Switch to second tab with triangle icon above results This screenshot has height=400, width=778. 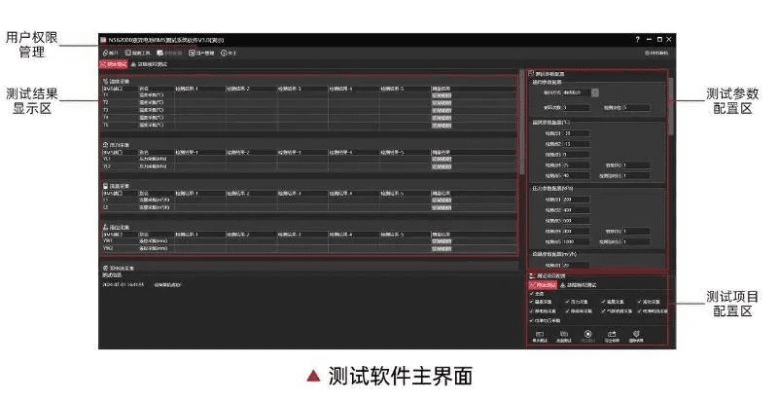click(x=149, y=64)
